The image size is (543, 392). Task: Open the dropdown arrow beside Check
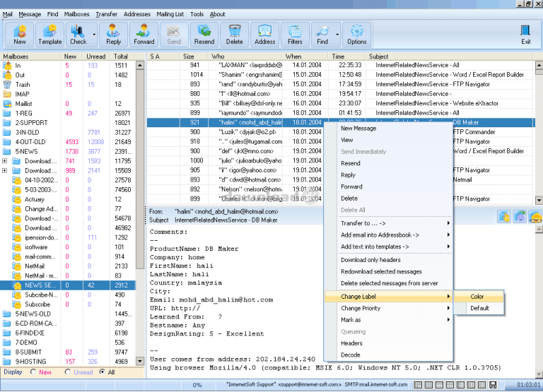pos(93,34)
